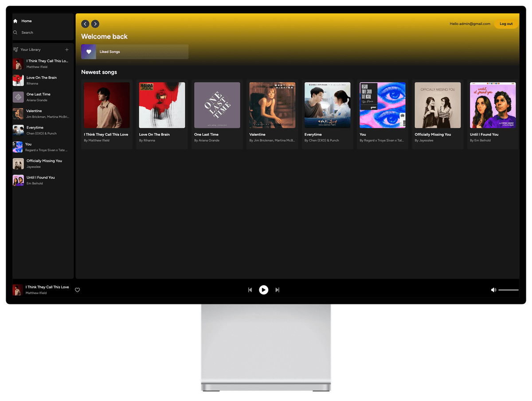Image resolution: width=532 pixels, height=401 pixels.
Task: Click the Liked Songs heart icon
Action: pos(89,51)
